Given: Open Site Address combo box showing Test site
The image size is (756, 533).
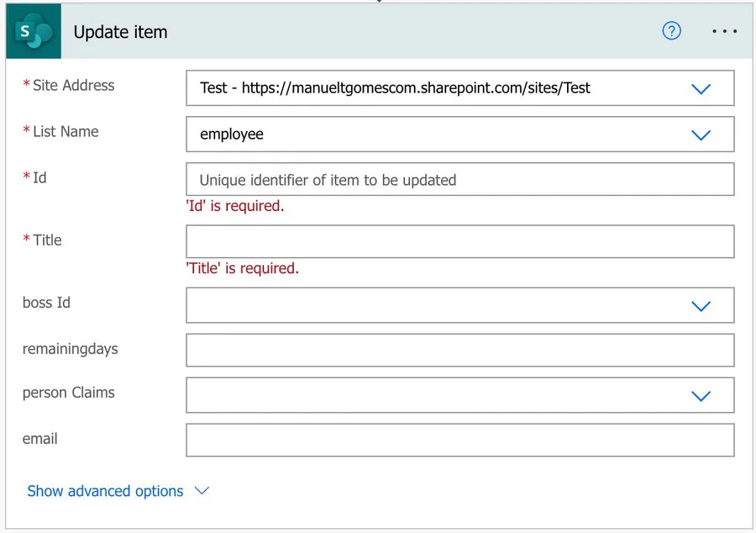Looking at the screenshot, I should pos(437,87).
